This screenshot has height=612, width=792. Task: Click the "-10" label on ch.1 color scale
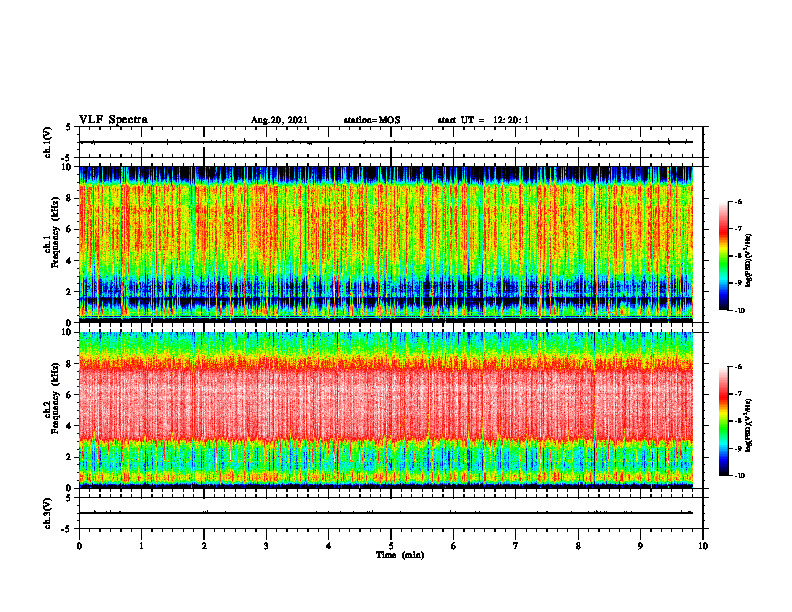[739, 311]
